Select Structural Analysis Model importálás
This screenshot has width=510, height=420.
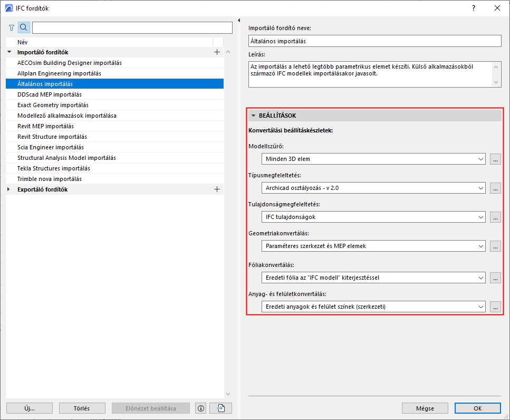tap(114, 158)
